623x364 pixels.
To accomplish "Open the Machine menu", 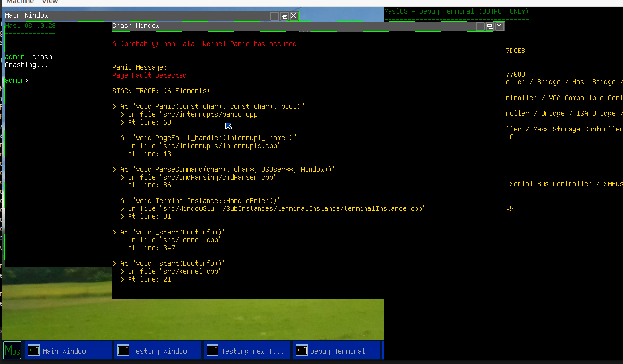I will 20,2.
